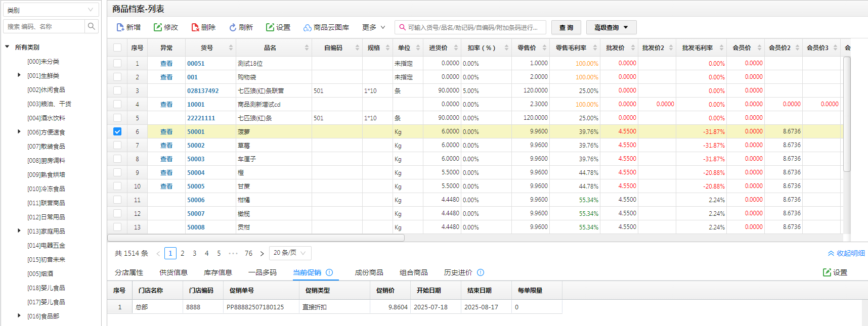Toggle select-all checkbox in table header
The height and width of the screenshot is (326, 868).
click(117, 48)
